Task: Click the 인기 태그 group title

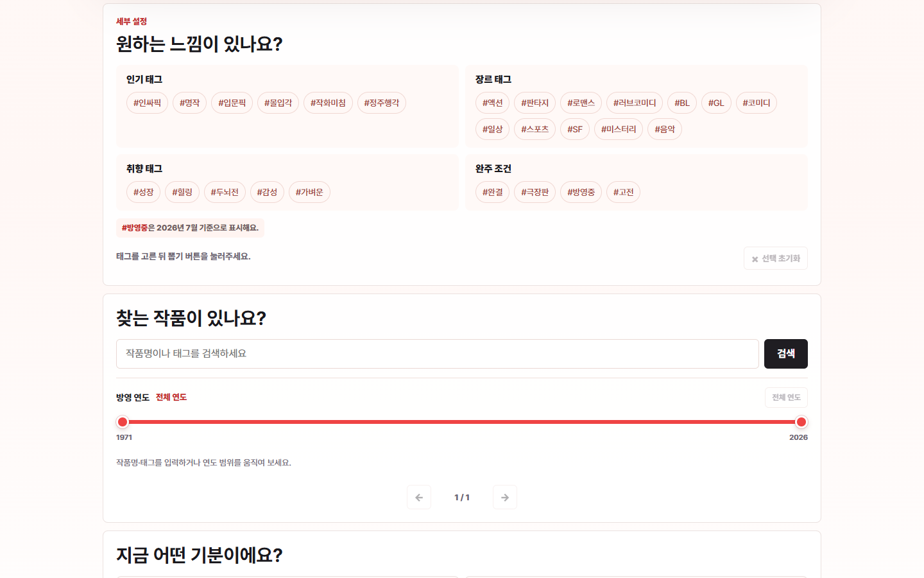Action: 144,80
